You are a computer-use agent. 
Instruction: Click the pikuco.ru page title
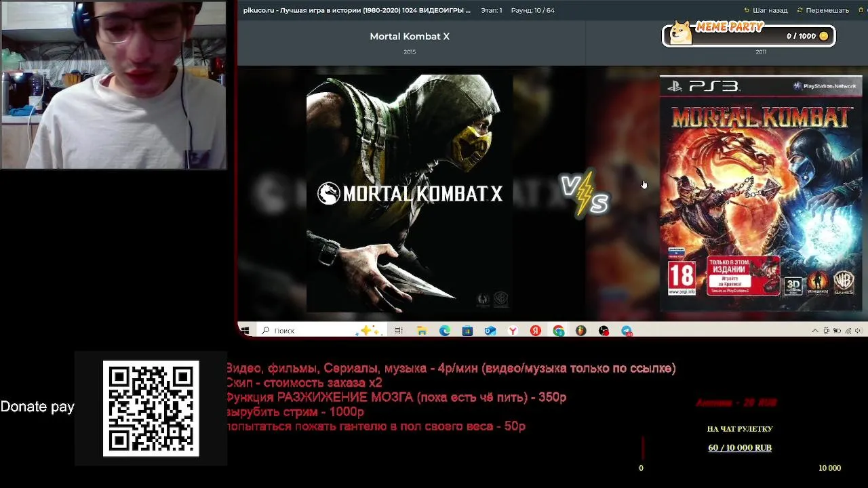point(357,10)
